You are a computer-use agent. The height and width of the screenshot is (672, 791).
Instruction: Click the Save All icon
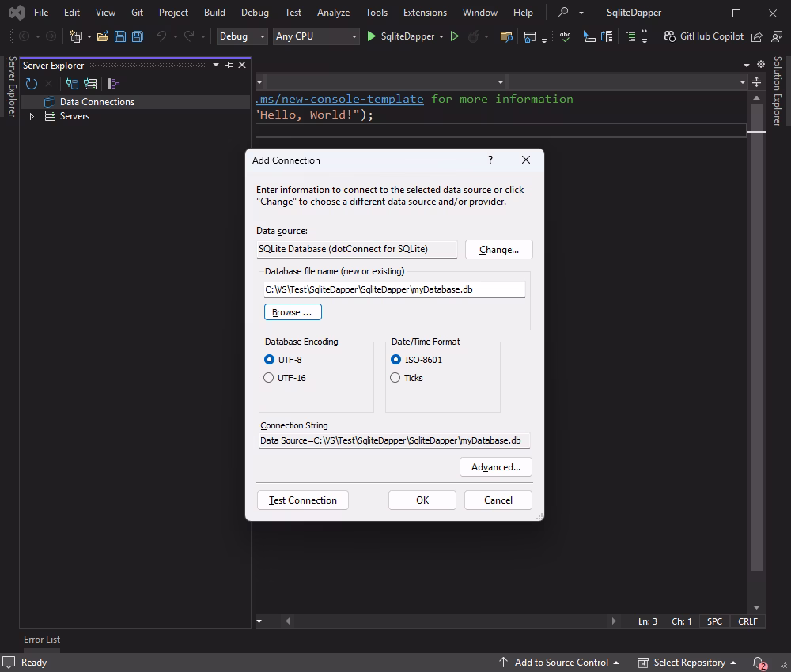[x=135, y=36]
